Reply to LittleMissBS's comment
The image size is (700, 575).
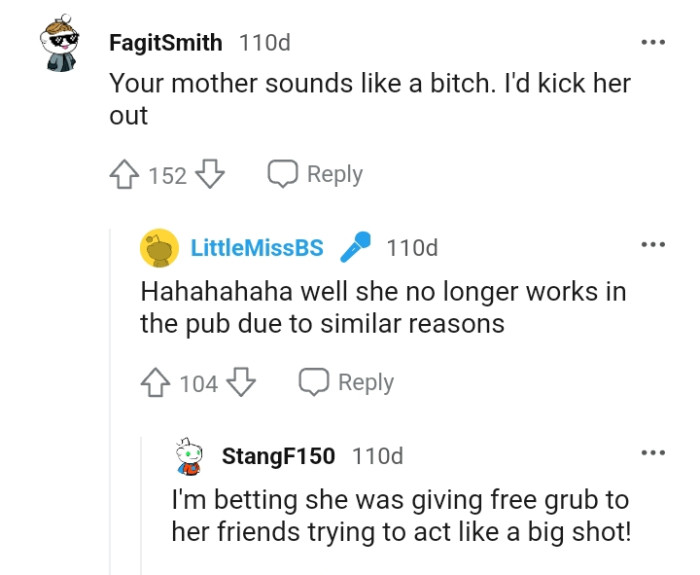pos(346,383)
